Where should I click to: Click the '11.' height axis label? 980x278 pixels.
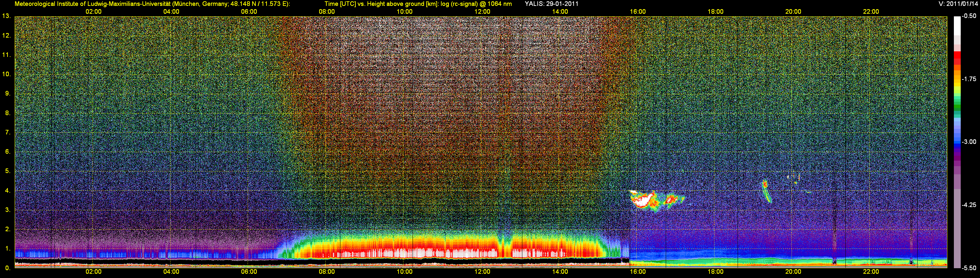pyautogui.click(x=6, y=55)
